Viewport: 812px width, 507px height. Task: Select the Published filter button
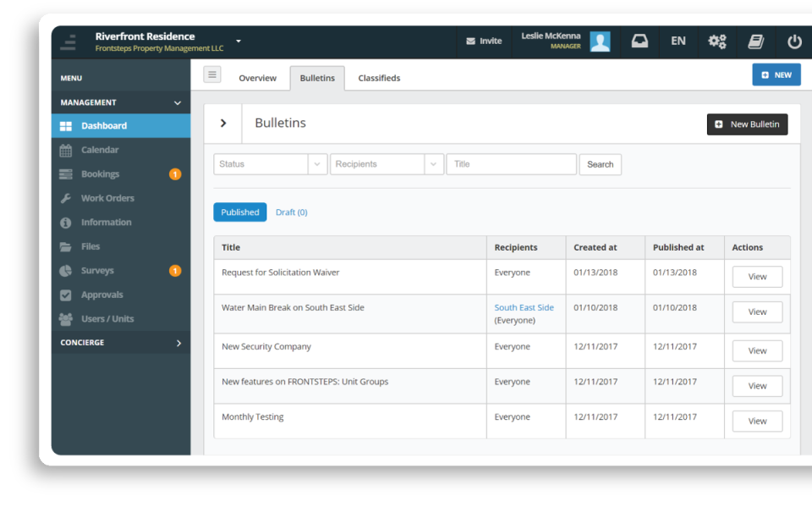[239, 212]
